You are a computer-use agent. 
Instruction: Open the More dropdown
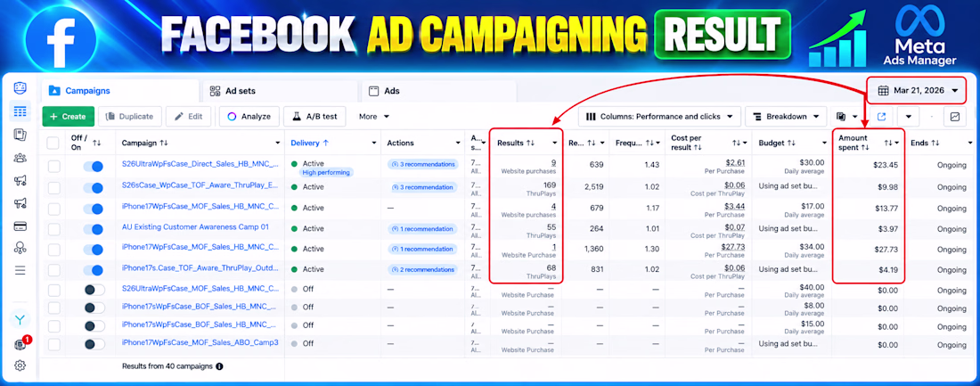coord(374,117)
